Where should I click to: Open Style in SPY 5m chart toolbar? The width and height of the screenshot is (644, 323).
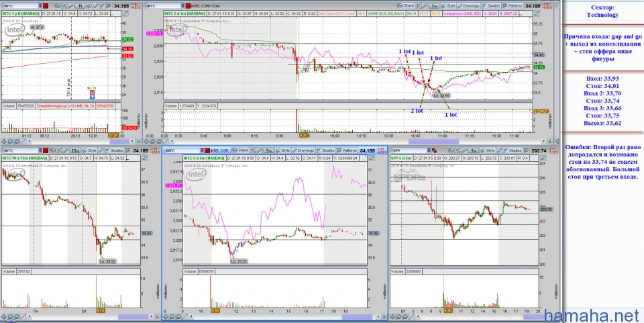click(488, 150)
